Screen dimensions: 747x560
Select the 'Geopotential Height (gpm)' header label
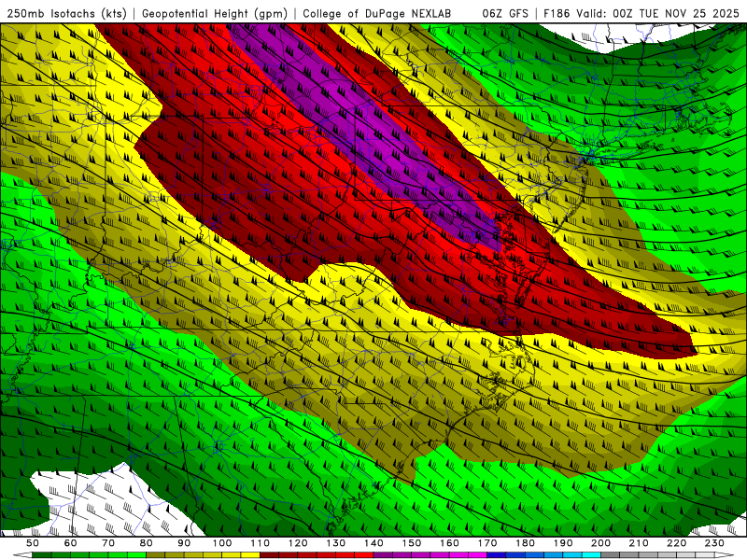click(215, 13)
